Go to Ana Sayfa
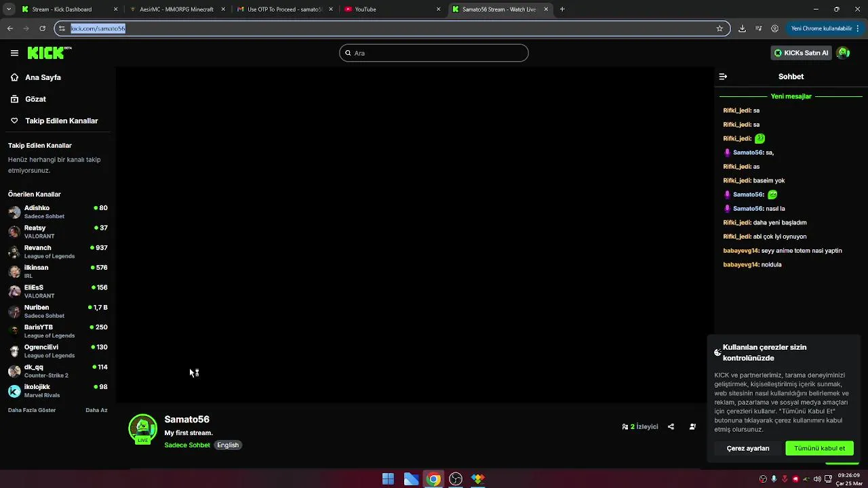868x488 pixels. click(43, 77)
